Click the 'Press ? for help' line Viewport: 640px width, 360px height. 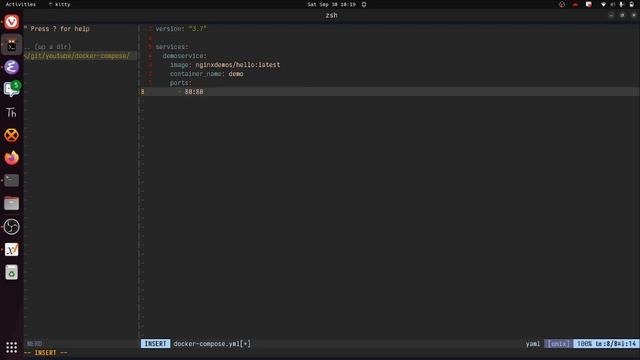pos(56,29)
